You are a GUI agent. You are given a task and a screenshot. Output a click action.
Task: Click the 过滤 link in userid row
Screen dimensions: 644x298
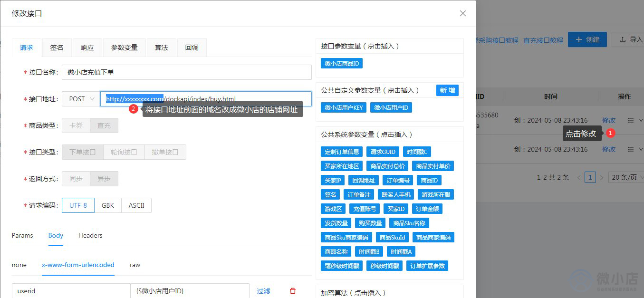coord(263,291)
